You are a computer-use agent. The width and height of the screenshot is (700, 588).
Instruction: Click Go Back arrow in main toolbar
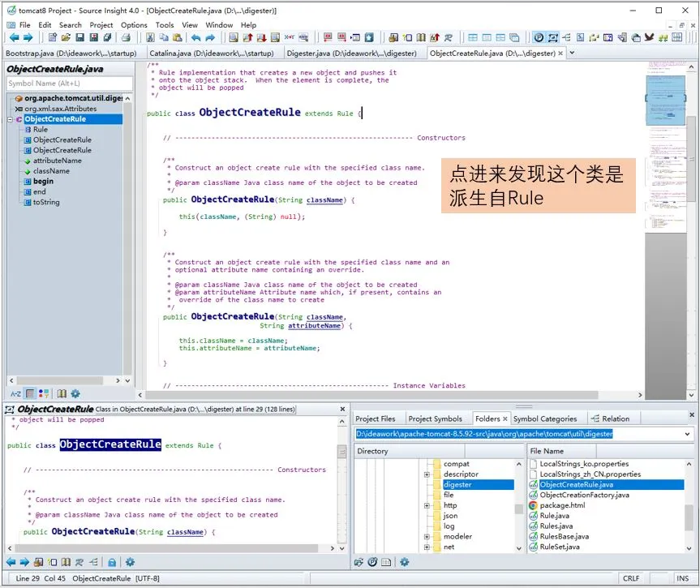click(x=14, y=38)
